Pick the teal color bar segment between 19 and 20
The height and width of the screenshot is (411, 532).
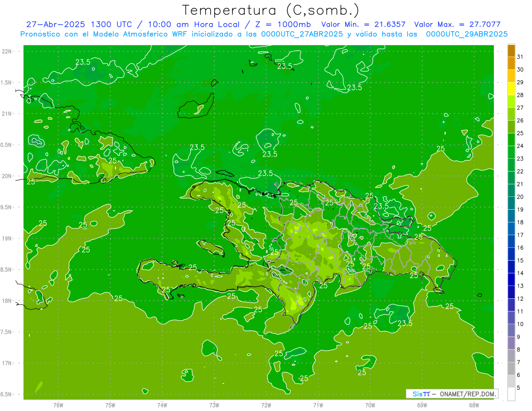pyautogui.click(x=511, y=203)
